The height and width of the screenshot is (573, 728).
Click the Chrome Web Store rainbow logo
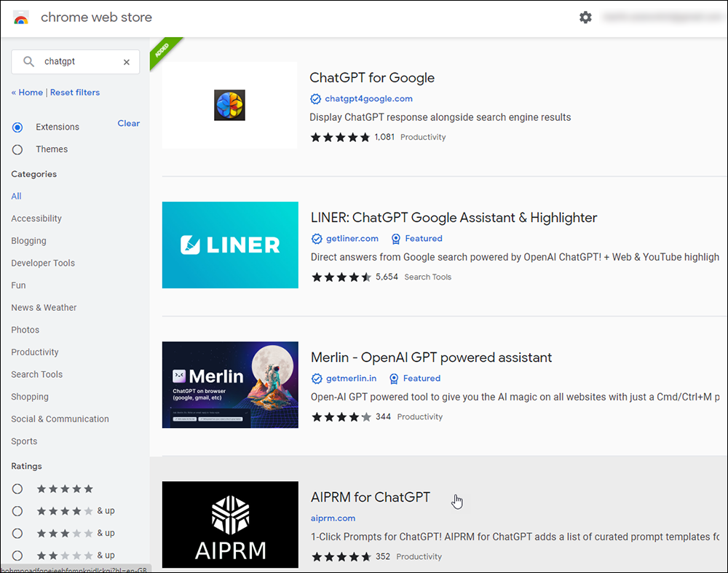[x=21, y=17]
